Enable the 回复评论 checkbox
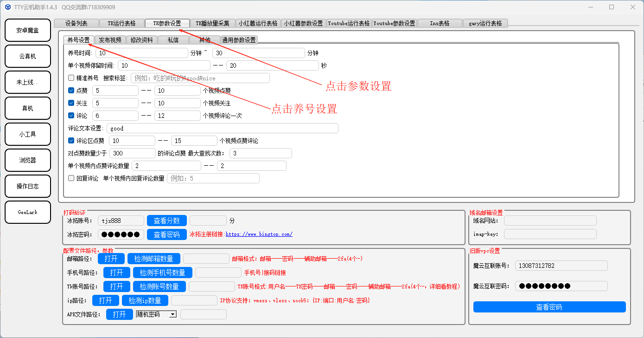This screenshot has width=644, height=338. [x=71, y=178]
